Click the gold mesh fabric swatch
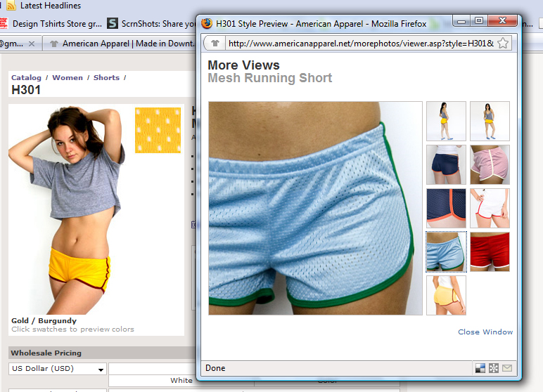Image resolution: width=543 pixels, height=392 pixels. pyautogui.click(x=158, y=130)
